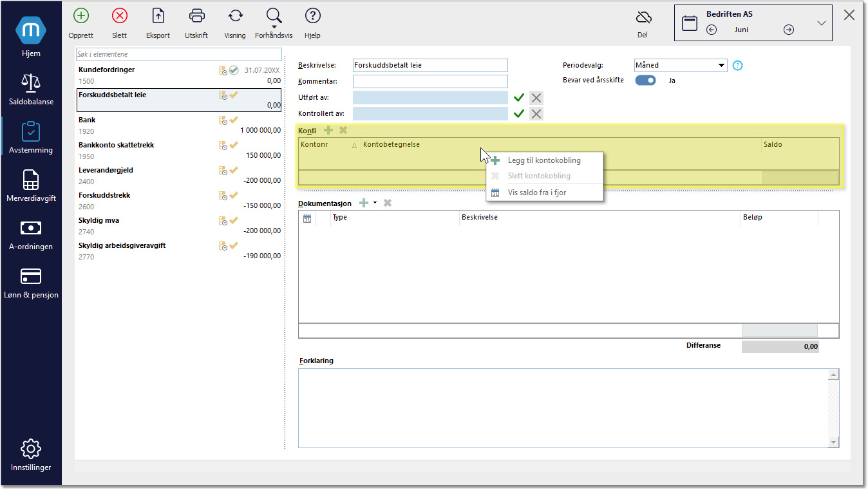868x490 pixels.
Task: Click the Utskrift printer icon
Action: (x=197, y=16)
